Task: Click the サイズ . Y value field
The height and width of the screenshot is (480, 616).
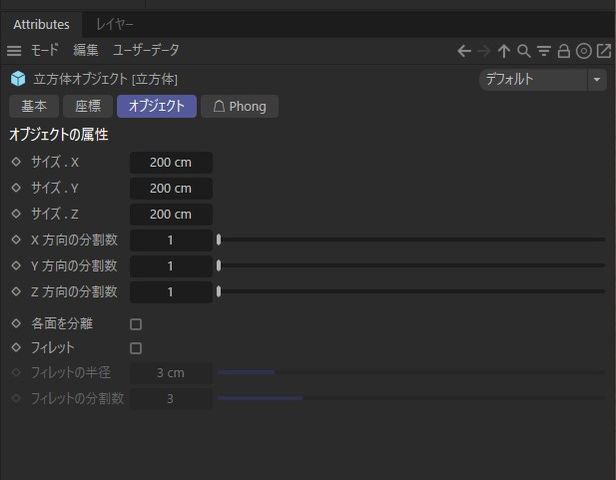Action: [x=171, y=188]
